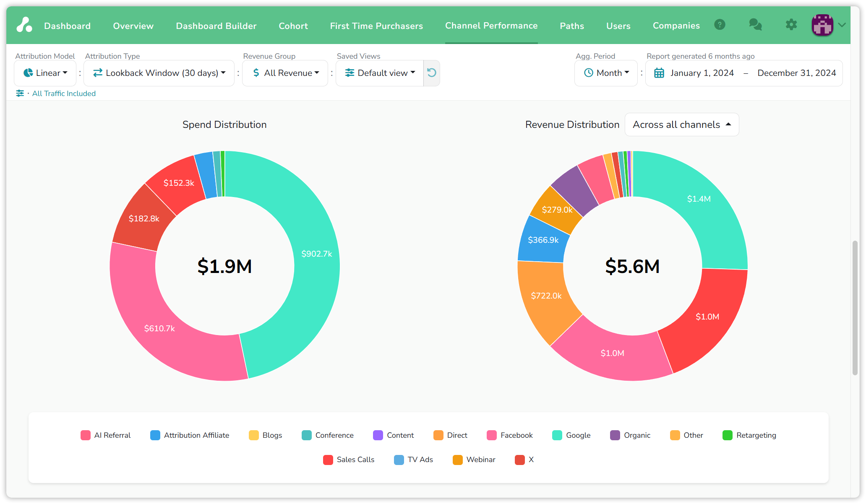Viewport: 866px width, 504px height.
Task: Click the page vertical scrollbar thumb
Action: [855, 308]
